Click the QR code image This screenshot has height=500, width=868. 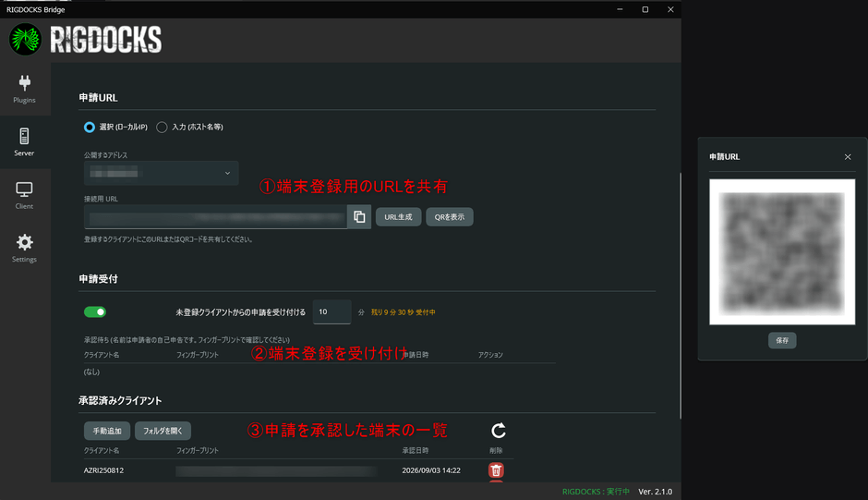coord(782,251)
